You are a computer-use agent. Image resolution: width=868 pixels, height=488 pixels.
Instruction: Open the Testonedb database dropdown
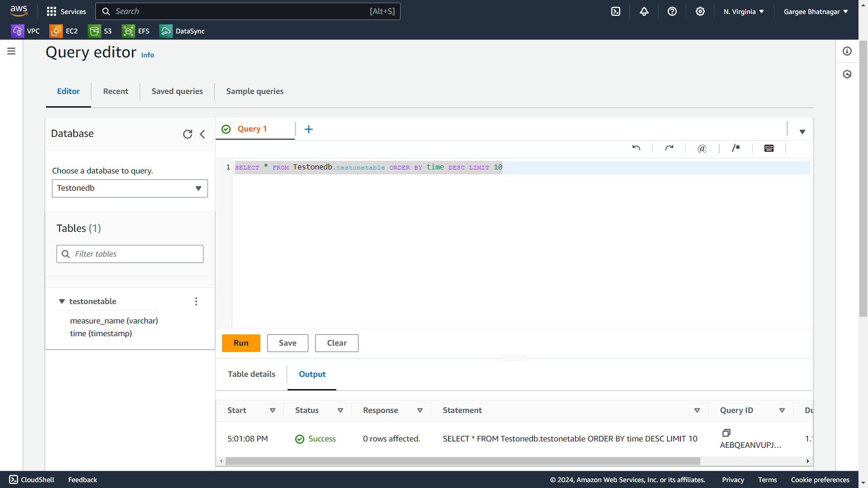(130, 188)
